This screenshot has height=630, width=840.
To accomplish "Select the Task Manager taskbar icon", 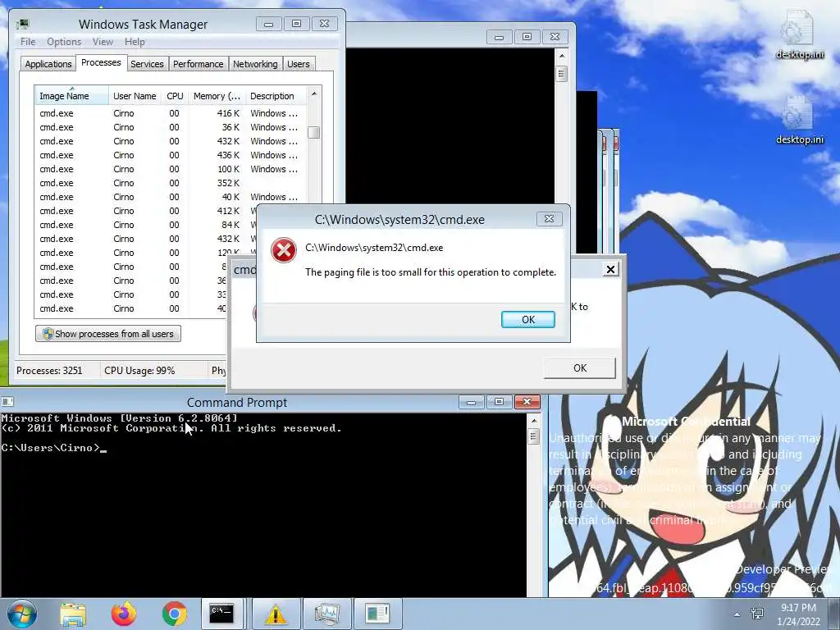I will pos(326,614).
